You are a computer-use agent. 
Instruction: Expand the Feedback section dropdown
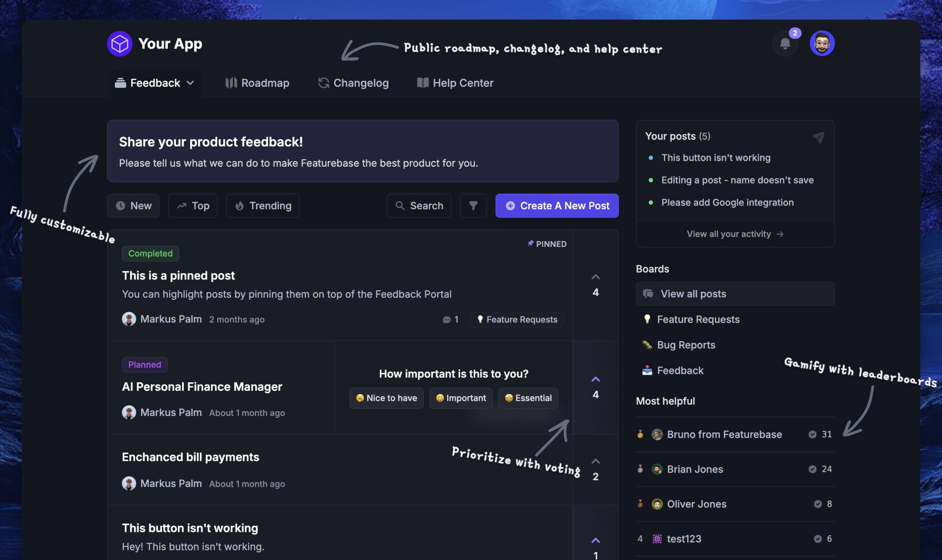(x=190, y=83)
